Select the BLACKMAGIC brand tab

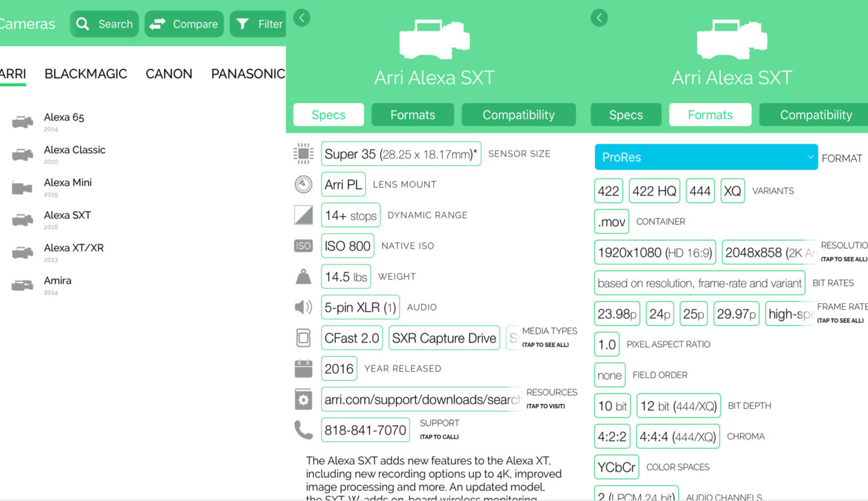(x=85, y=74)
